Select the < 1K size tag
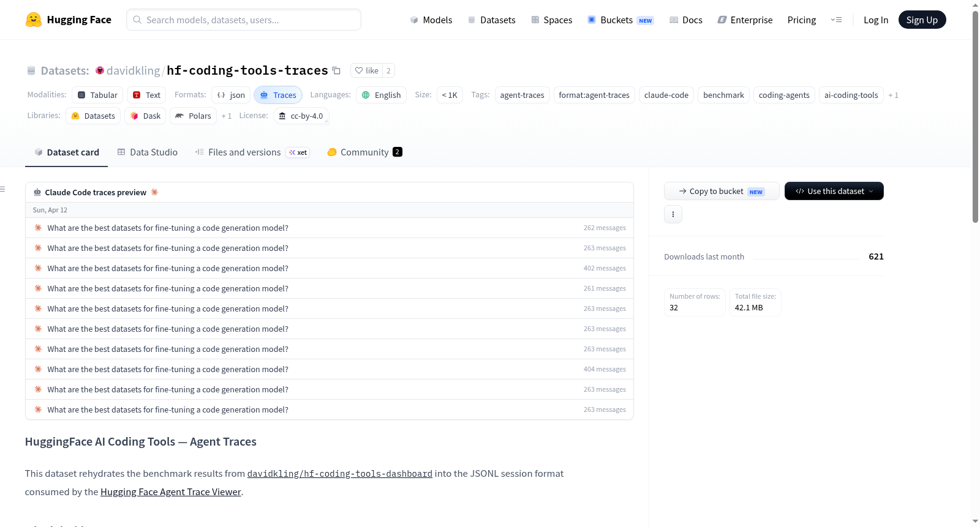Image resolution: width=980 pixels, height=527 pixels. tap(450, 95)
